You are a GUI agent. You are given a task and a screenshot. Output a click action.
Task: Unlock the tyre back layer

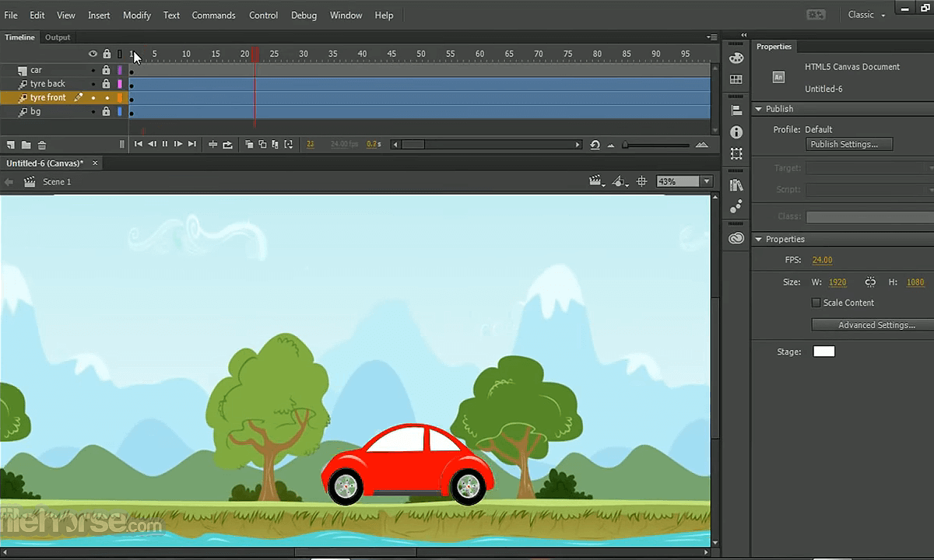coord(106,84)
